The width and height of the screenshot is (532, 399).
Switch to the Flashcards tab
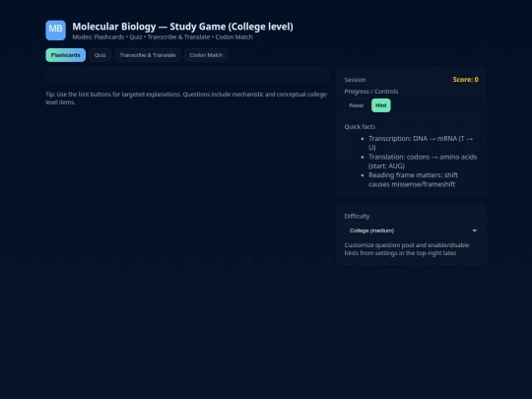(x=65, y=55)
